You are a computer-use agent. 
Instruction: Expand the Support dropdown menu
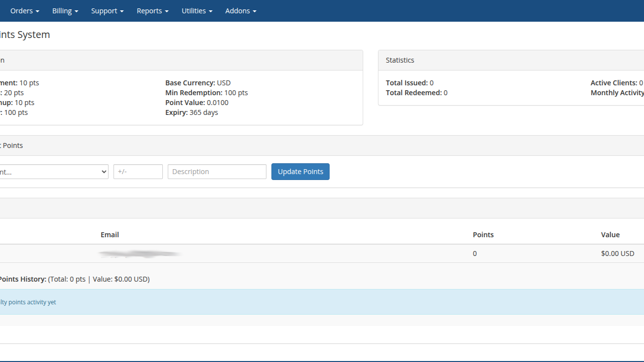[x=107, y=11]
